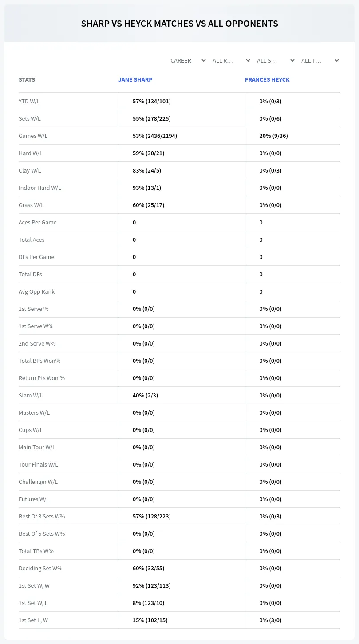Click chevron arrow beside ALL R...
Screen dimensions: 359x644
point(248,60)
